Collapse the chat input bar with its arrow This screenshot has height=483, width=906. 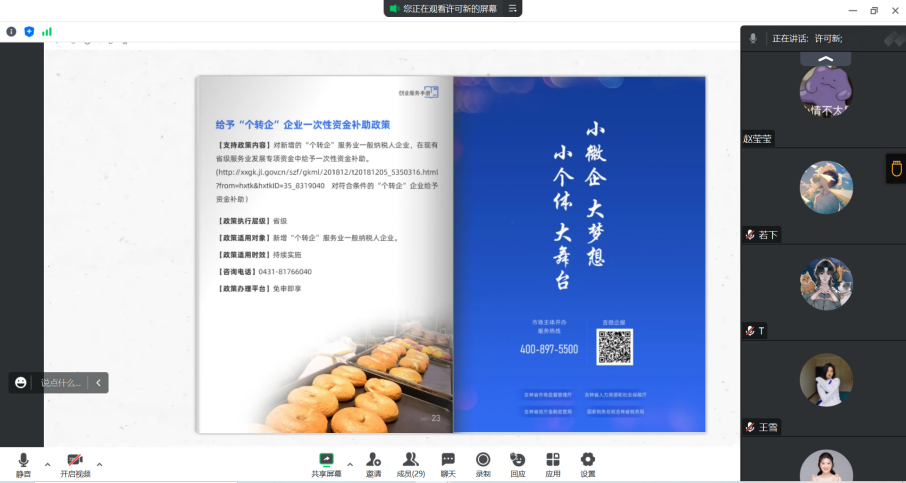[98, 383]
